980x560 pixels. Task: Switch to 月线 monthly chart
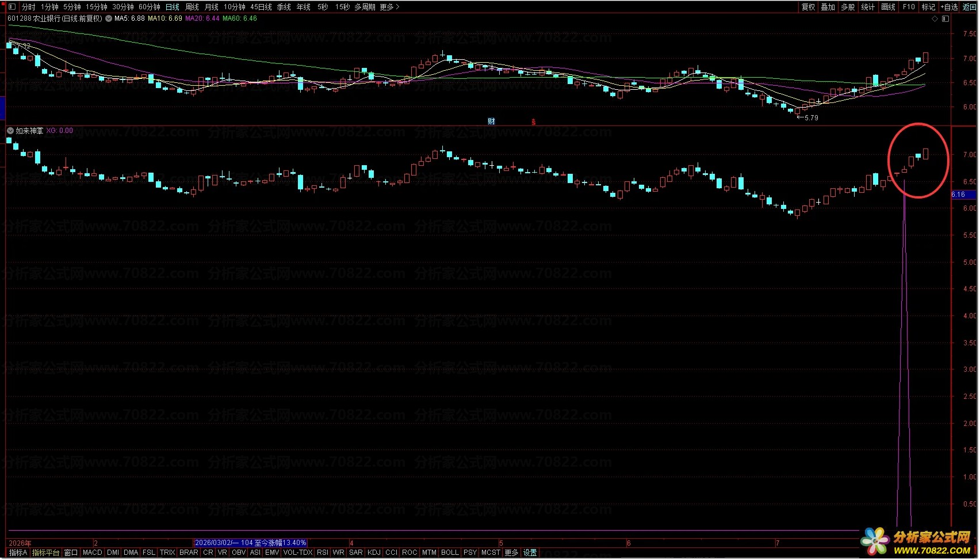click(212, 7)
